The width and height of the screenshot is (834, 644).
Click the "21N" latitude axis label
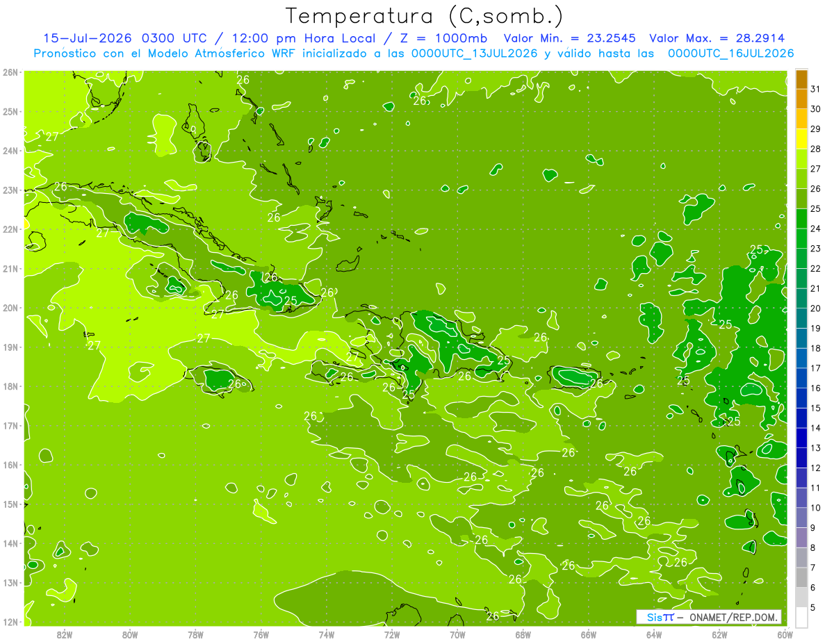pos(10,269)
